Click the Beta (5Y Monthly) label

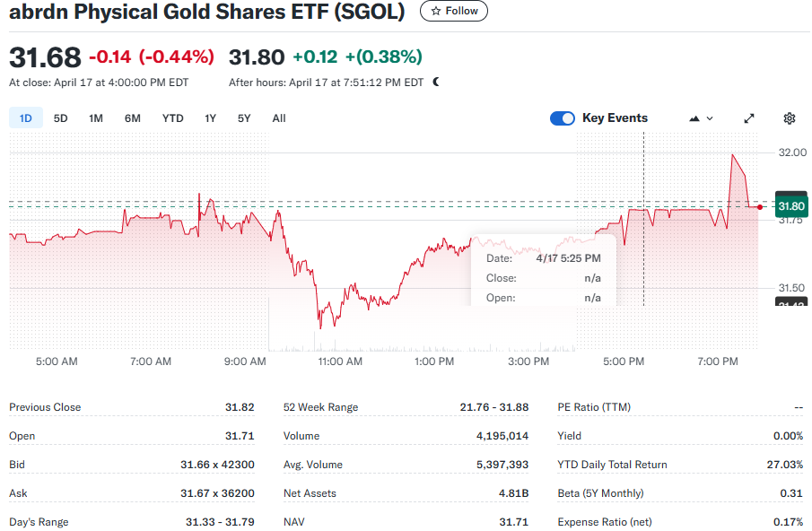click(x=601, y=493)
